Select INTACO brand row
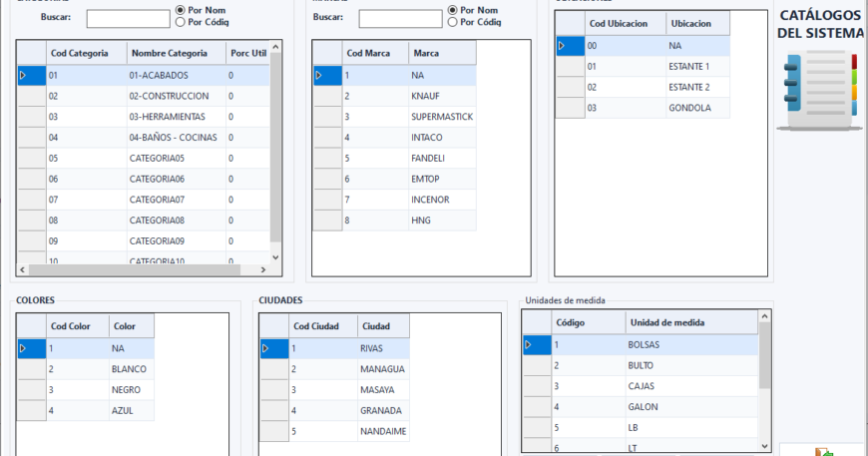This screenshot has height=456, width=868. (x=395, y=138)
